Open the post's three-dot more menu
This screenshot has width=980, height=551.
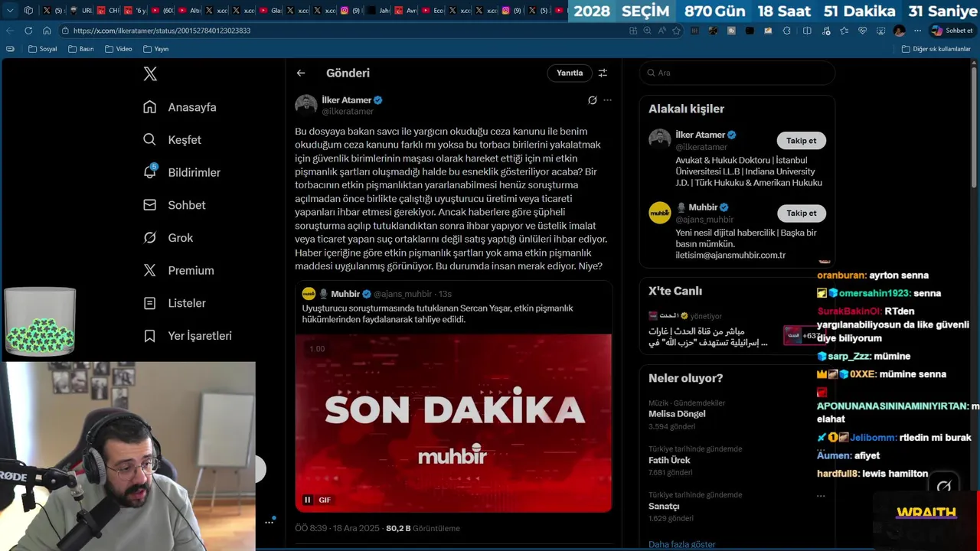pos(607,100)
